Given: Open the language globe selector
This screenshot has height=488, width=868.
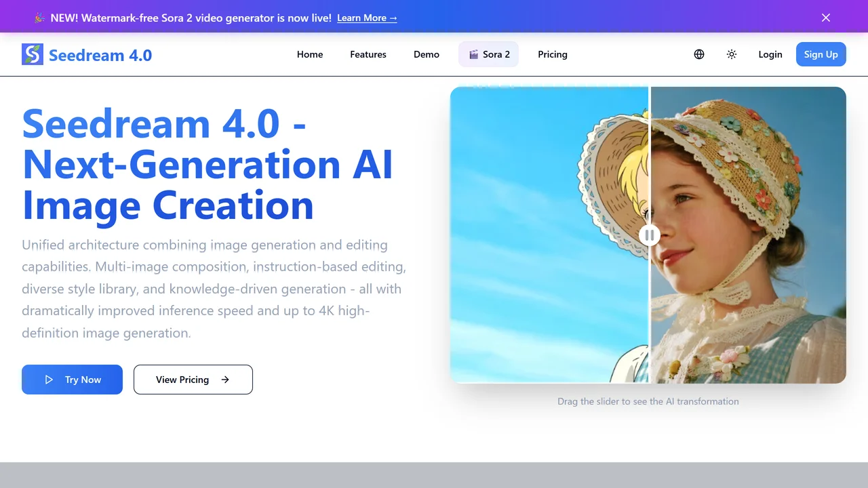Looking at the screenshot, I should tap(699, 54).
